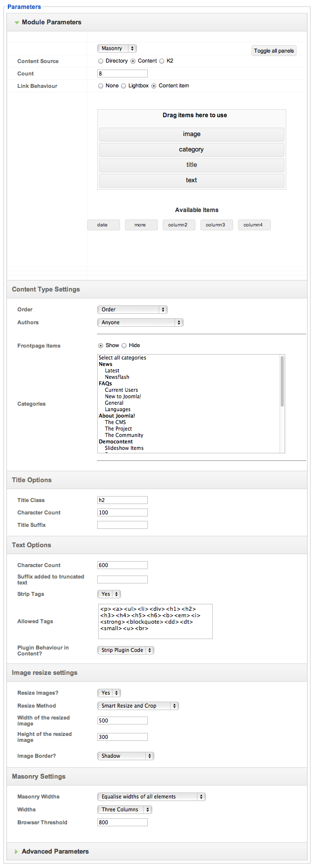The width and height of the screenshot is (315, 868).
Task: Click the Count input field
Action: (123, 73)
